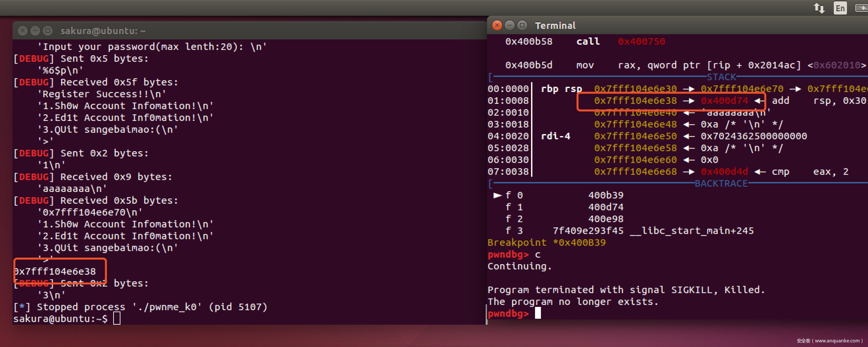868x347 pixels.
Task: Maximize the sakura@ubuntu terminal window
Action: (x=48, y=31)
